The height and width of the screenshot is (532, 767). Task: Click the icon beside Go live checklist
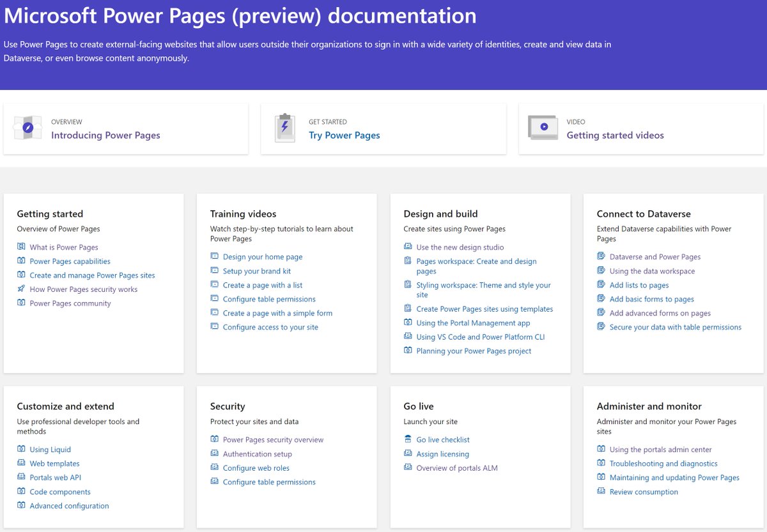coord(408,439)
